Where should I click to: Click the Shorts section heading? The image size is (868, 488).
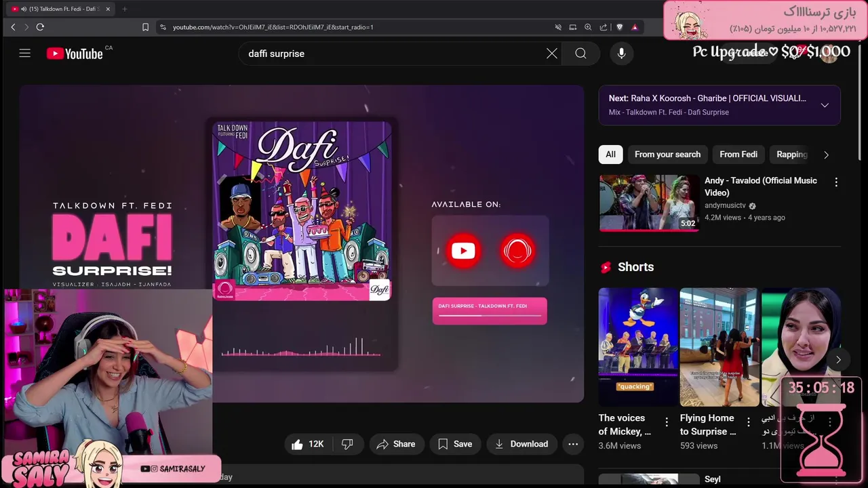pos(635,267)
